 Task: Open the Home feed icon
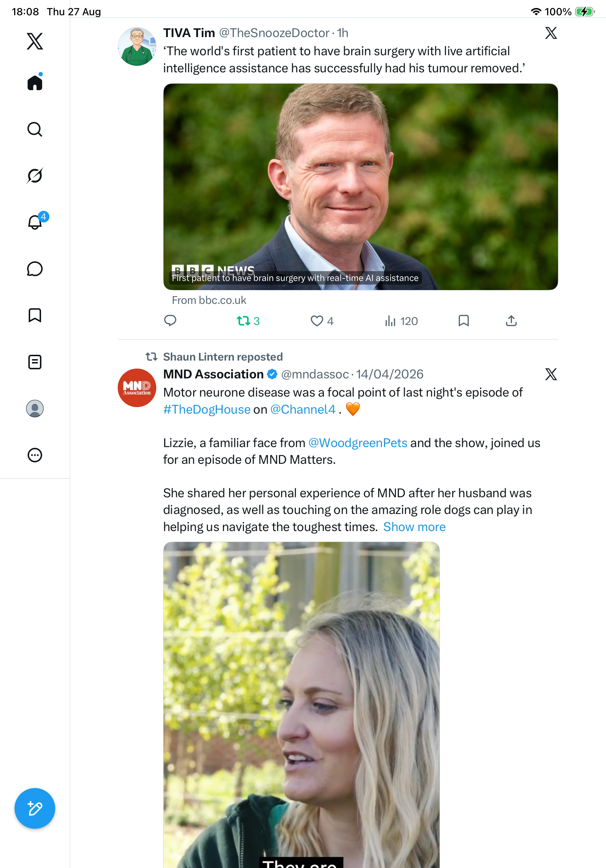(x=35, y=83)
